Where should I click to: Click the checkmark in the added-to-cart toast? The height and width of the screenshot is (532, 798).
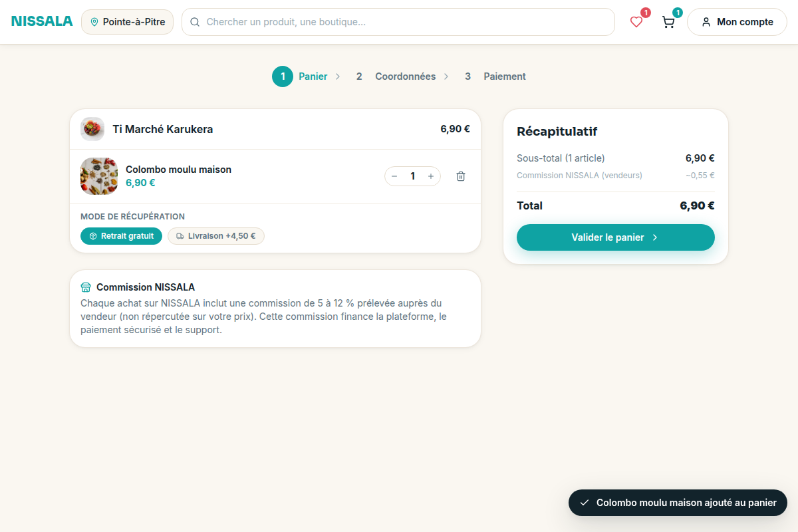tap(585, 503)
